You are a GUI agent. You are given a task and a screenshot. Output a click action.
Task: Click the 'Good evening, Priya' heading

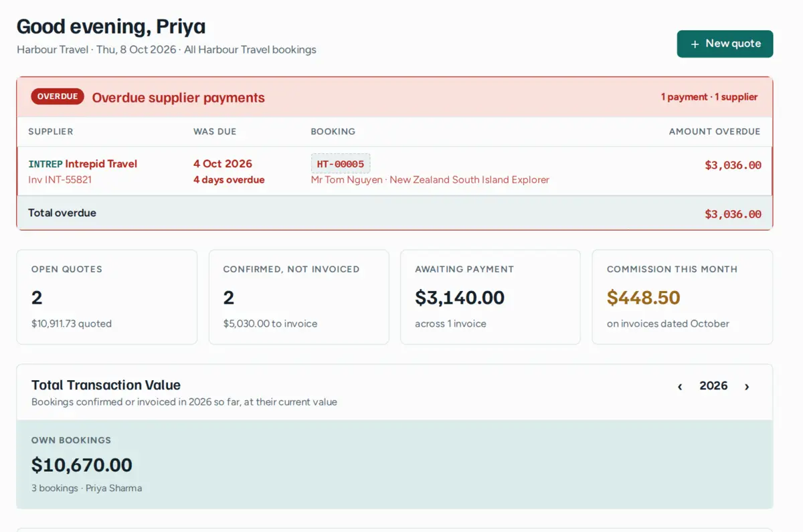click(111, 26)
